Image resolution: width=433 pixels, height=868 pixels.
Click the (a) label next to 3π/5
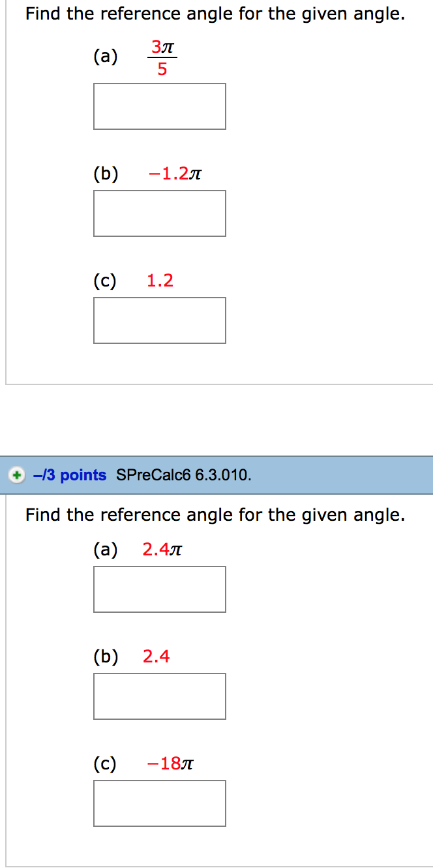(106, 57)
